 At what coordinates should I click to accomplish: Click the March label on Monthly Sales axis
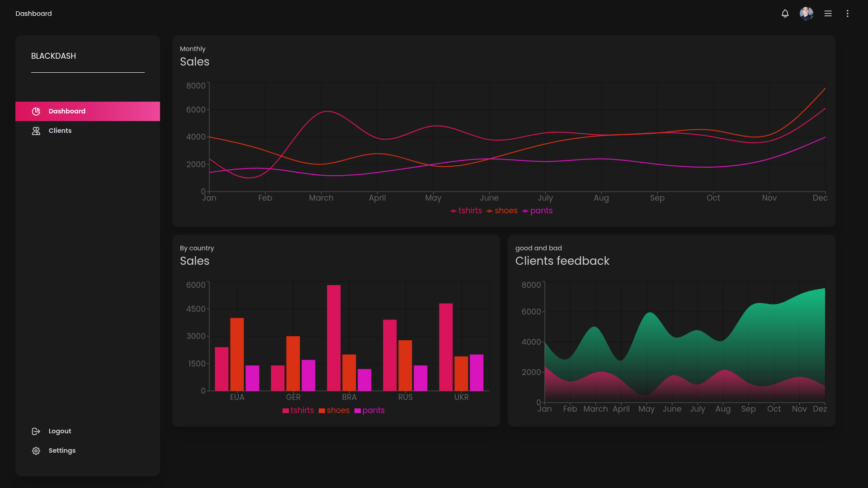321,198
